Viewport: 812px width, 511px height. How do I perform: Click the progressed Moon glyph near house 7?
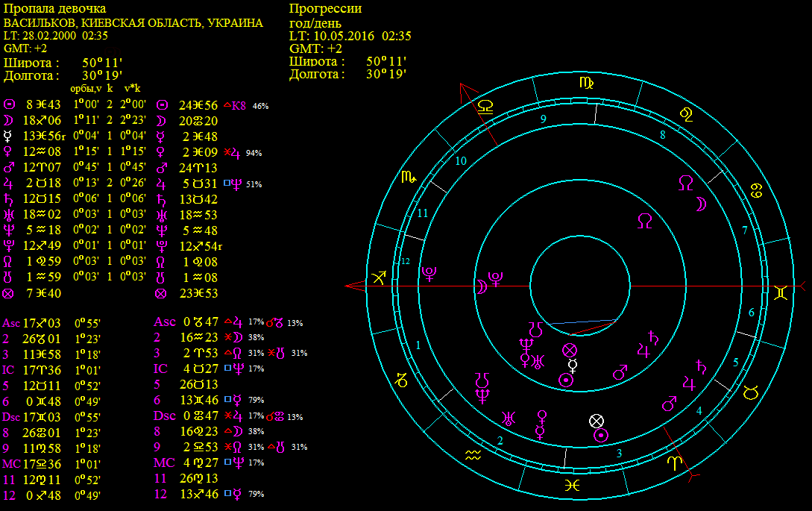(700, 204)
